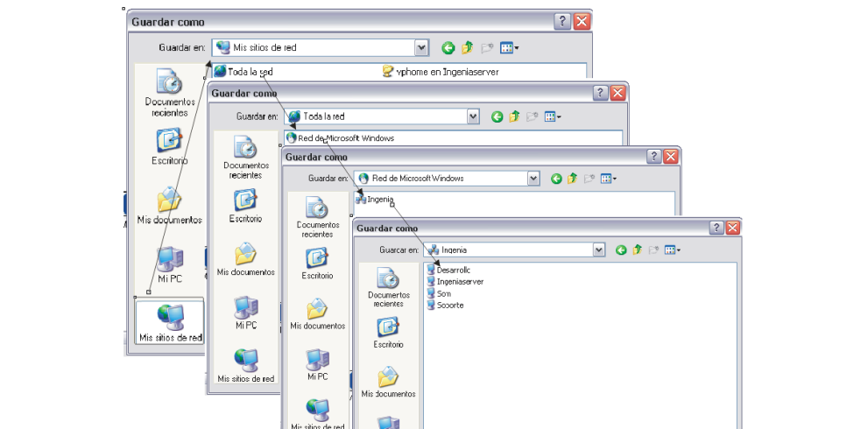Image resolution: width=868 pixels, height=429 pixels.
Task: Select Soporte computer in Ingenia list
Action: click(x=445, y=305)
